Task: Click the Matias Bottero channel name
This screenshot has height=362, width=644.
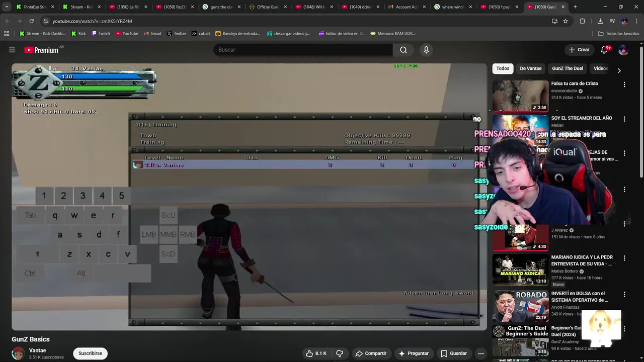Action: [x=565, y=271]
